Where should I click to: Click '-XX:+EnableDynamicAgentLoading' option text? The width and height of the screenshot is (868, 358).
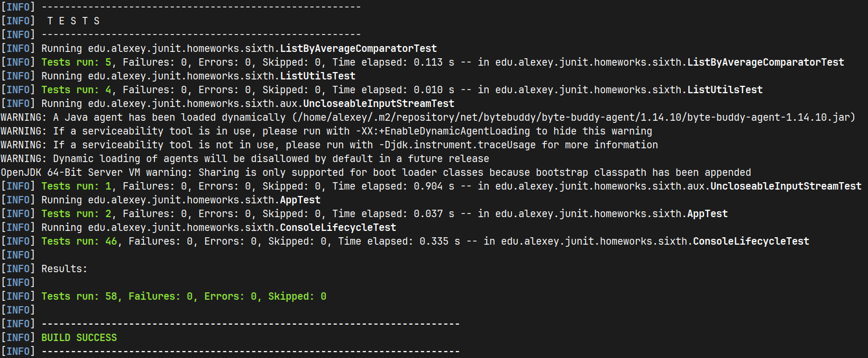[443, 131]
